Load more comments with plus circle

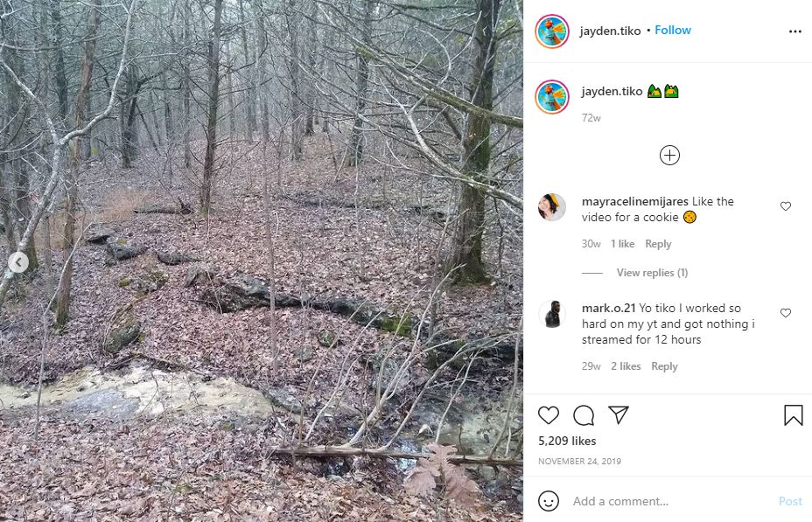pos(669,156)
